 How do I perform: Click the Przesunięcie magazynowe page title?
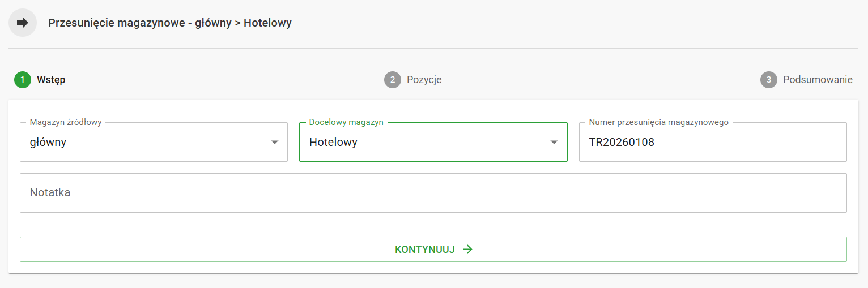point(169,23)
